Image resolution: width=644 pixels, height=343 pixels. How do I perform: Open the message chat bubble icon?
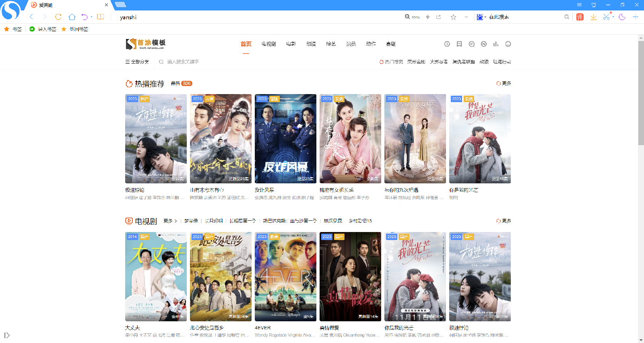pos(471,44)
